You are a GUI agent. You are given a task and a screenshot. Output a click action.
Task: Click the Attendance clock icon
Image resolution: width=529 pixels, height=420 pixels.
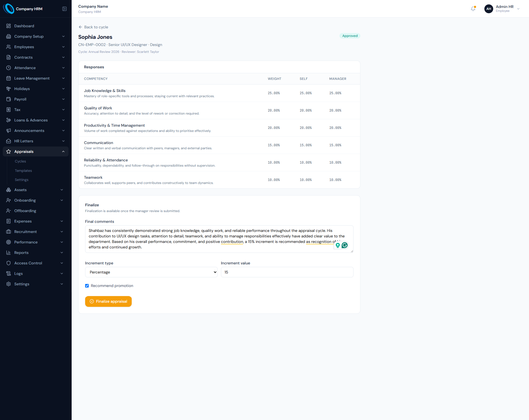[x=9, y=68]
